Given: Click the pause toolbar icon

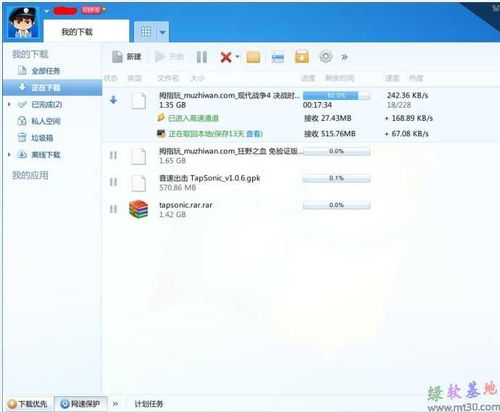Looking at the screenshot, I should pos(202,57).
